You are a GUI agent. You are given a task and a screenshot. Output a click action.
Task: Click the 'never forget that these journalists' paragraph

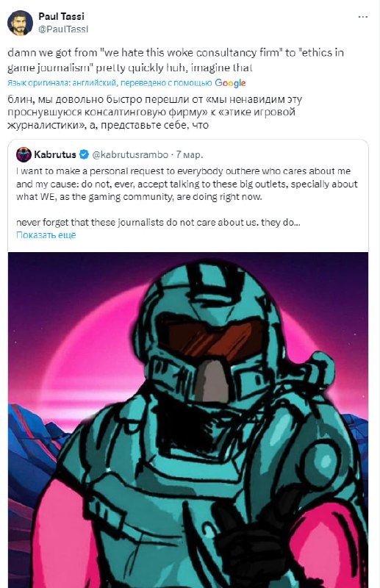coord(158,223)
